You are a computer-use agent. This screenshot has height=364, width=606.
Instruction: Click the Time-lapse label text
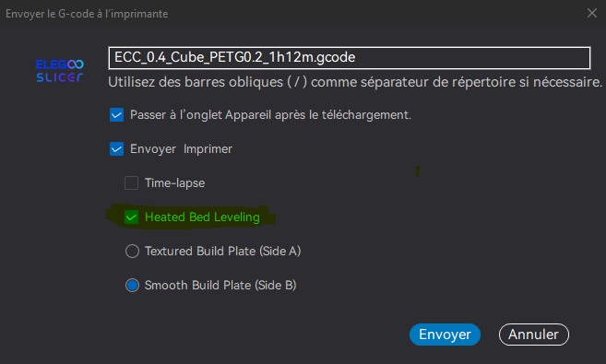[174, 183]
